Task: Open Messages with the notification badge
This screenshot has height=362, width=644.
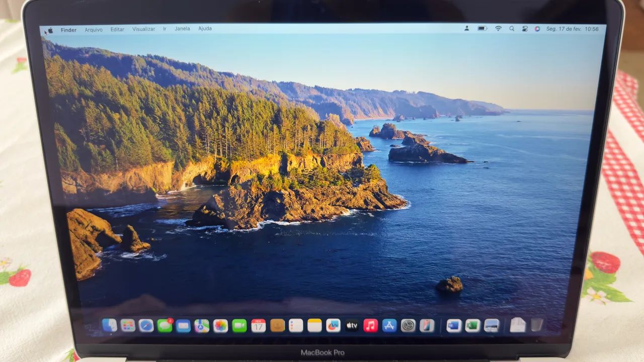Action: click(x=165, y=325)
